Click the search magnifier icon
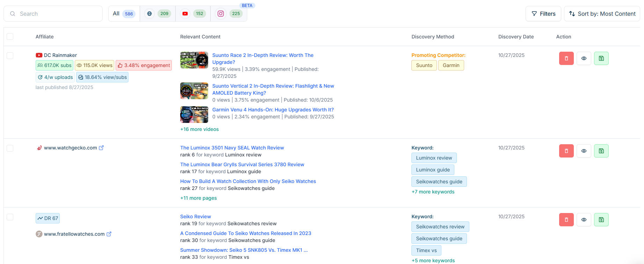 click(13, 14)
